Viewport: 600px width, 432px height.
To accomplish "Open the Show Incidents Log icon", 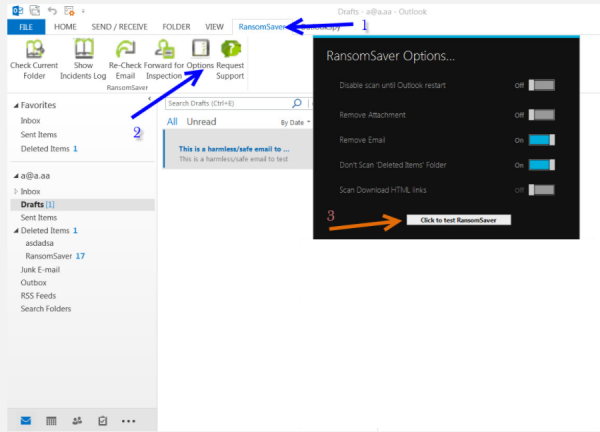I will (84, 49).
